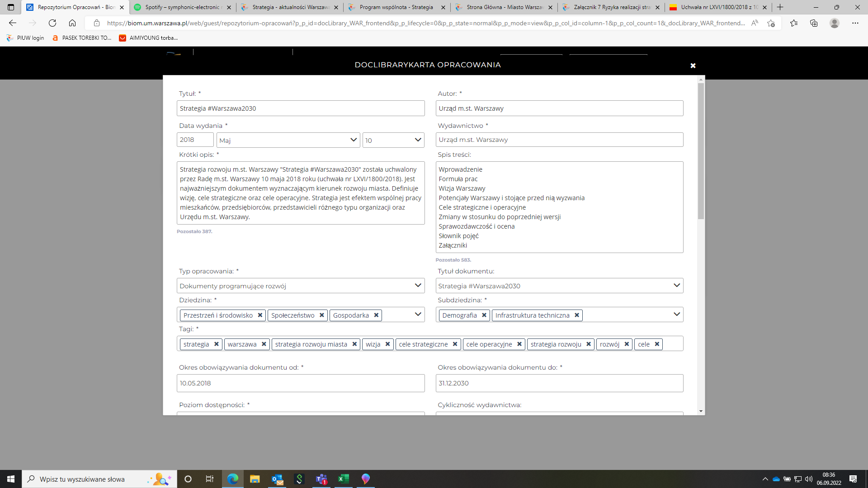The width and height of the screenshot is (868, 488).
Task: Expand the 'Tytuł dokumentu' dropdown
Action: click(x=559, y=286)
